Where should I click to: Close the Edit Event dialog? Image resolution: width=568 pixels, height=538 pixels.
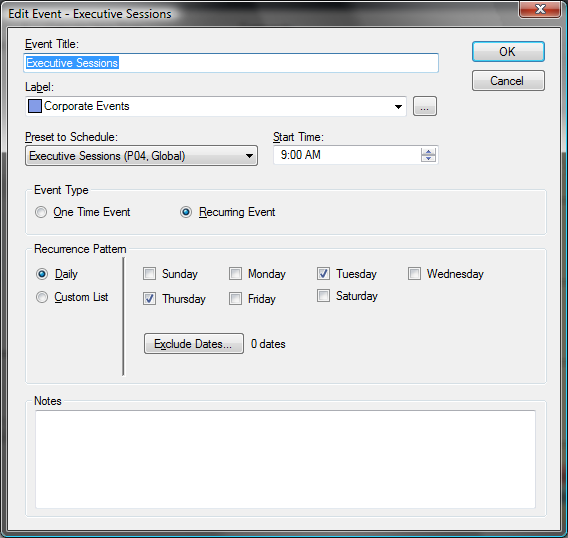539,9
